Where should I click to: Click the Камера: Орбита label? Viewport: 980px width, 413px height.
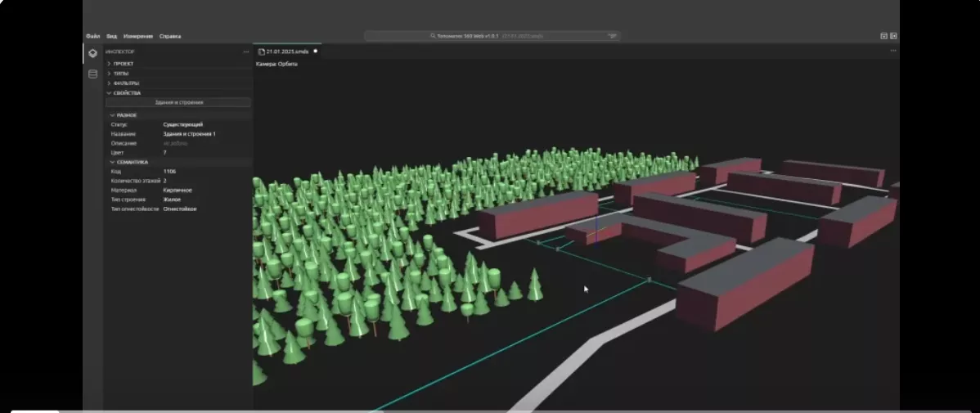point(276,64)
